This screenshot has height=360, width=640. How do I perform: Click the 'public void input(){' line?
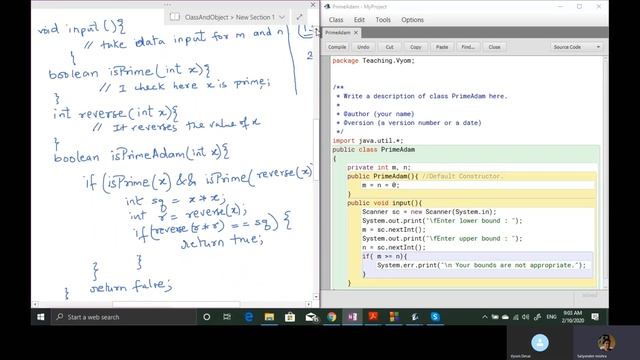click(x=384, y=203)
